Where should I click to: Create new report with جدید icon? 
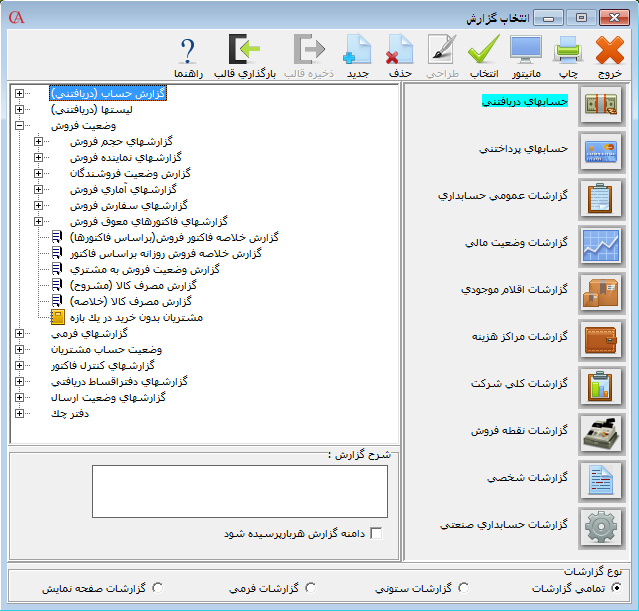click(x=358, y=50)
